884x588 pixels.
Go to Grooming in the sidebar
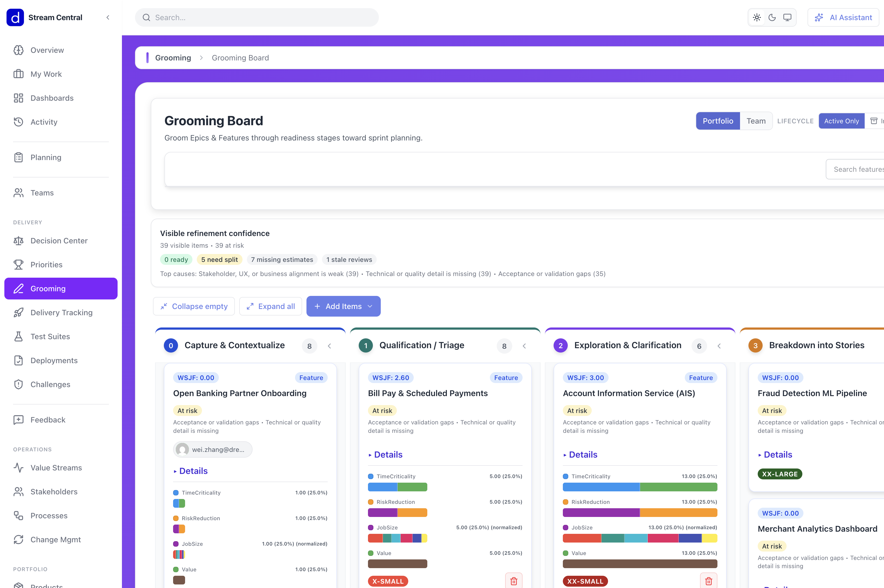[x=61, y=289]
